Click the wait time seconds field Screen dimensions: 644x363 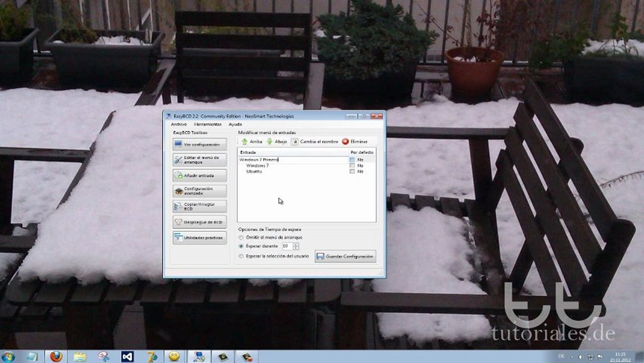(287, 246)
